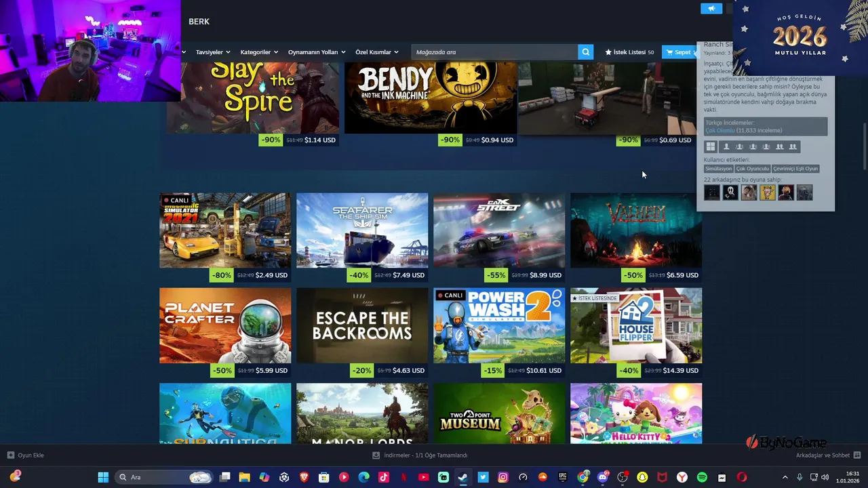Click the Çok Oyunculu user tag

click(x=753, y=168)
